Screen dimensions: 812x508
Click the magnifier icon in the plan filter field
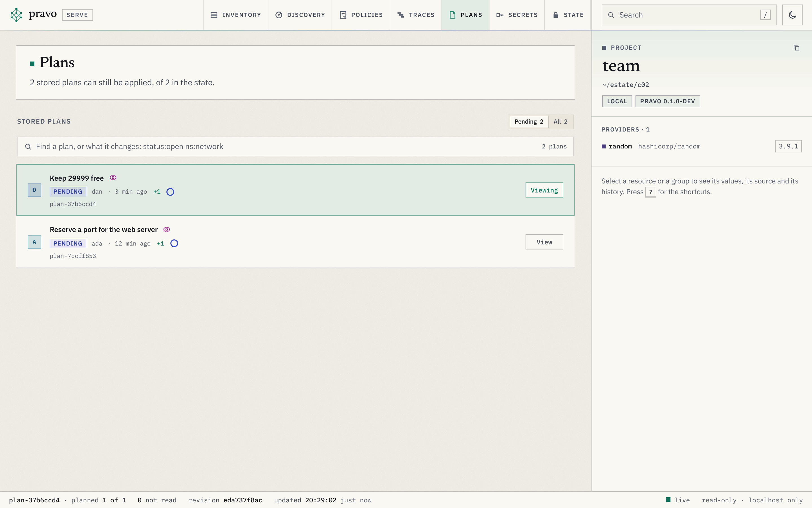tap(28, 147)
